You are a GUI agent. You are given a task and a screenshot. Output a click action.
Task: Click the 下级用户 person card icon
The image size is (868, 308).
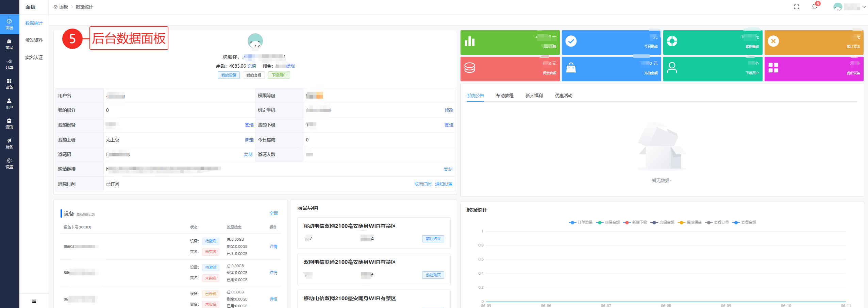pos(672,68)
